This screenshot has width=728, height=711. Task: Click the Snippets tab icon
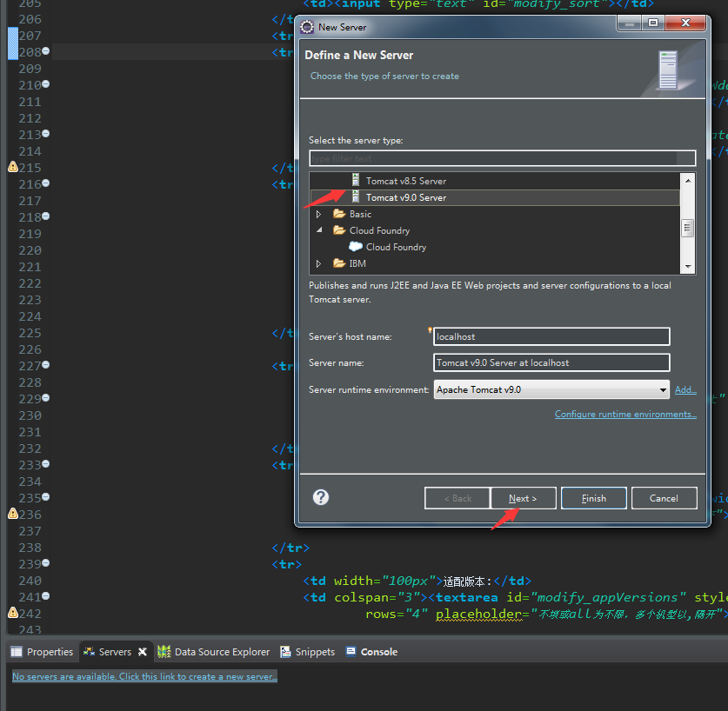point(285,652)
